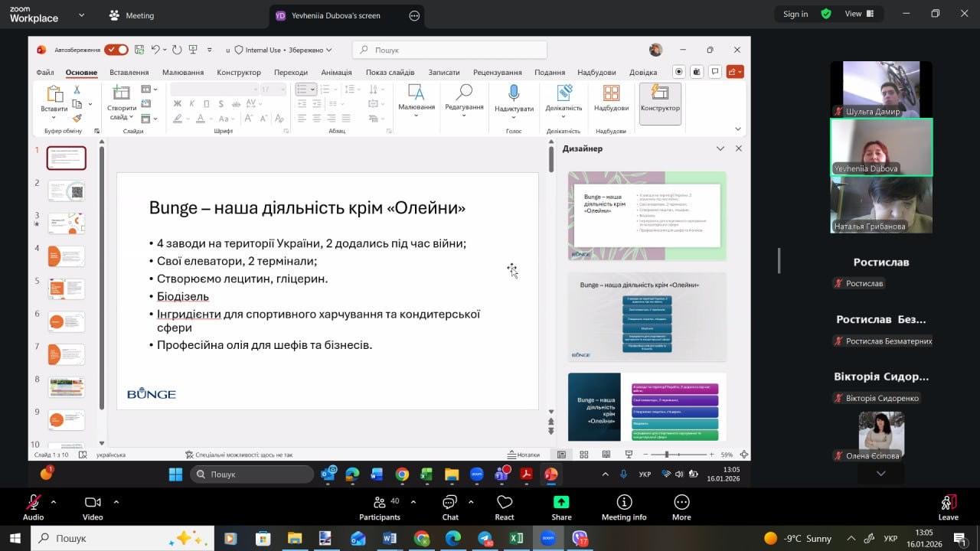
Task: Click the accessibility check status message
Action: click(239, 455)
